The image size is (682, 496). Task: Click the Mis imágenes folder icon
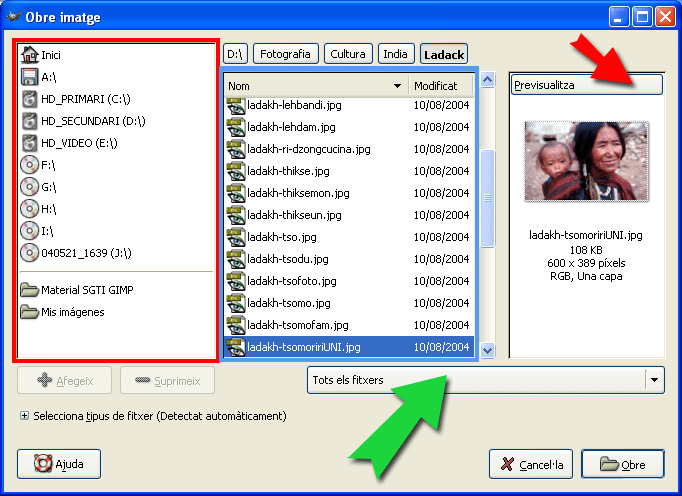30,312
